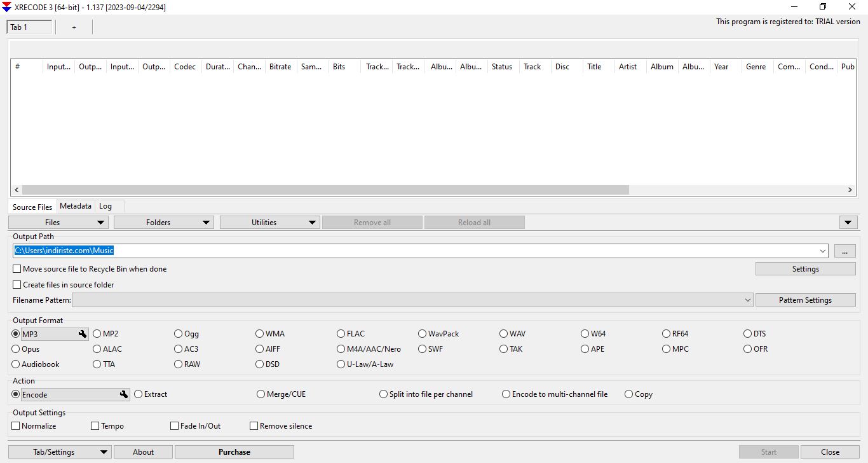Open Encode action settings wrench icon

pos(124,394)
